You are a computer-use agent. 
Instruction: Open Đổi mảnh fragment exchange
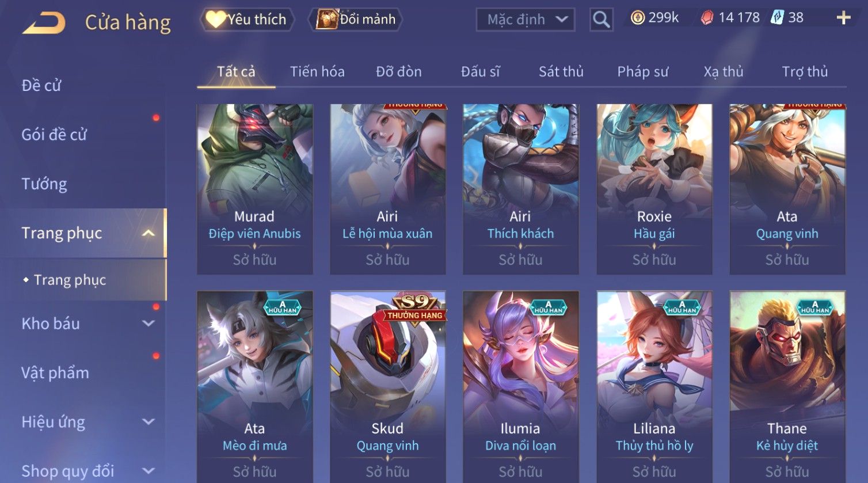(355, 20)
